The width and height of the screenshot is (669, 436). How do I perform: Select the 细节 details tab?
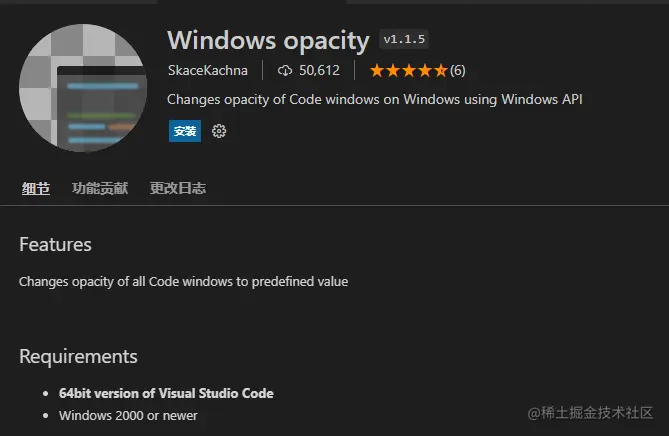pos(36,188)
